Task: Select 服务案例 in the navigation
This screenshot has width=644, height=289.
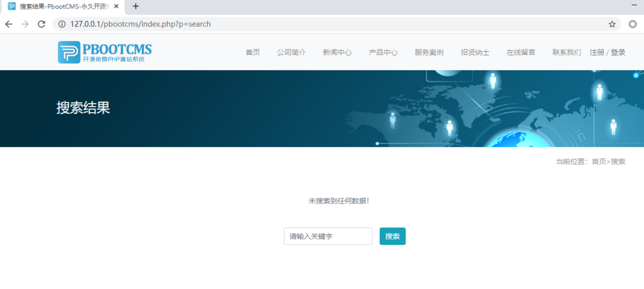Action: click(429, 52)
